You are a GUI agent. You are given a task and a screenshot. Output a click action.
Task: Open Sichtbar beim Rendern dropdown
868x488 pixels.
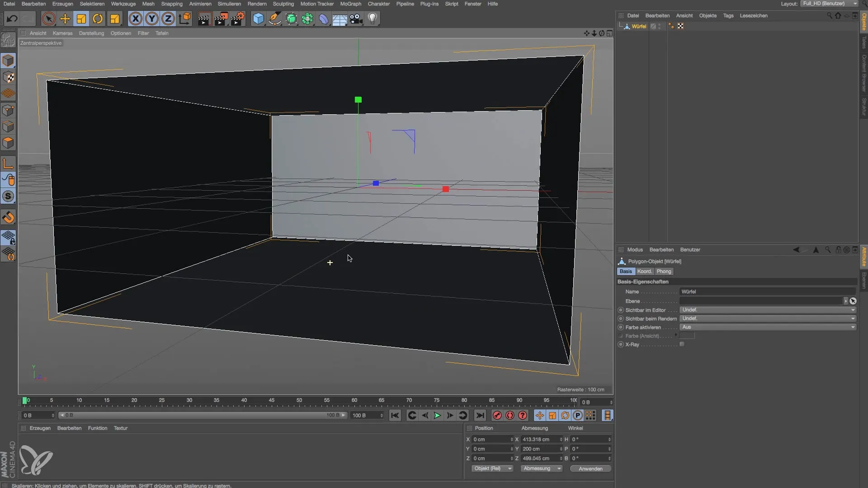768,319
